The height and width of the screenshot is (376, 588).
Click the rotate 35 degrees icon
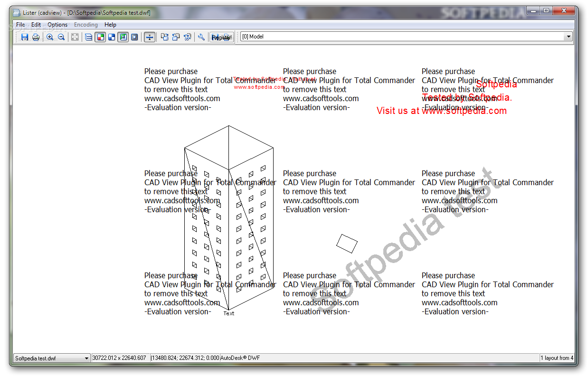(187, 37)
